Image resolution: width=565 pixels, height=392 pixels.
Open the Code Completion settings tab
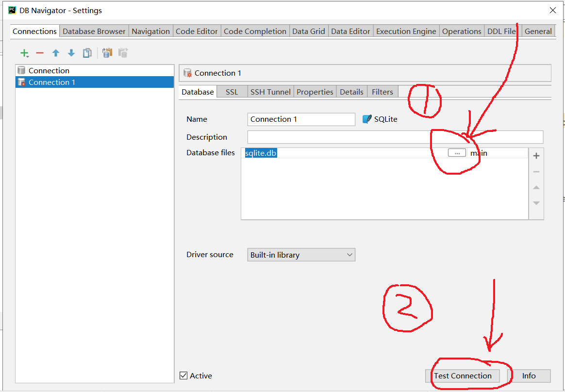(255, 31)
